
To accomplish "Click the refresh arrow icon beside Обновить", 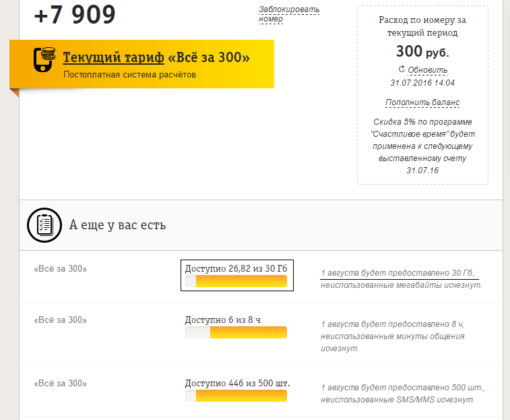I will click(x=402, y=69).
